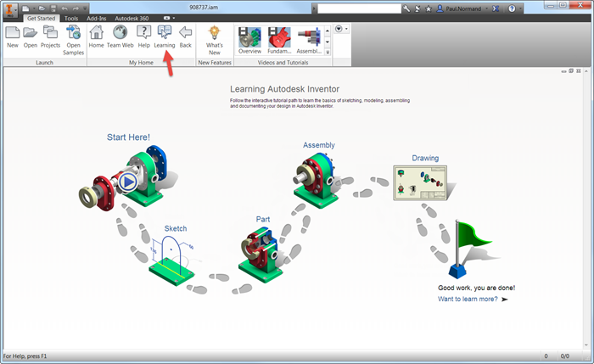Open the New file dropdown arrow in title bar
594x364 pixels.
tap(33, 8)
